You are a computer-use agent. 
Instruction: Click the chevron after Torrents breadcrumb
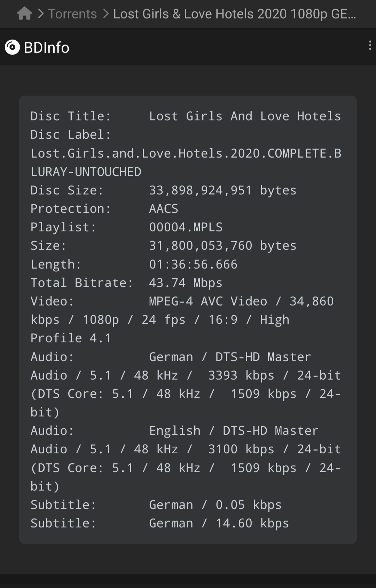[106, 14]
